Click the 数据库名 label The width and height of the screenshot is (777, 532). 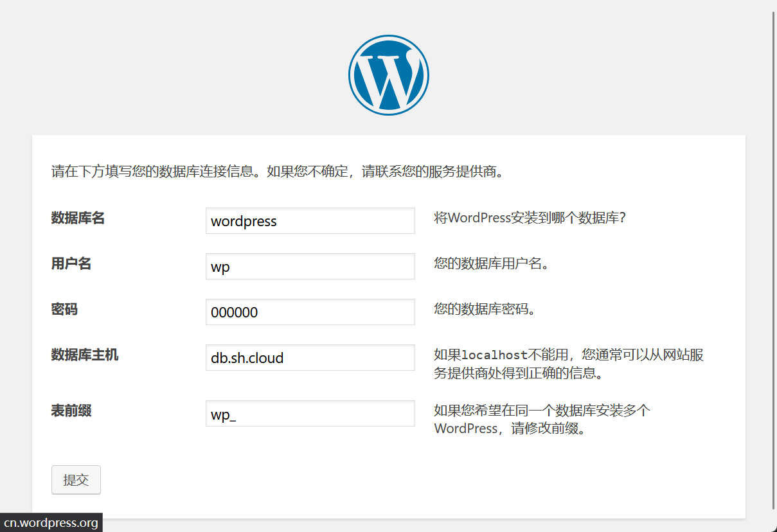pos(78,218)
